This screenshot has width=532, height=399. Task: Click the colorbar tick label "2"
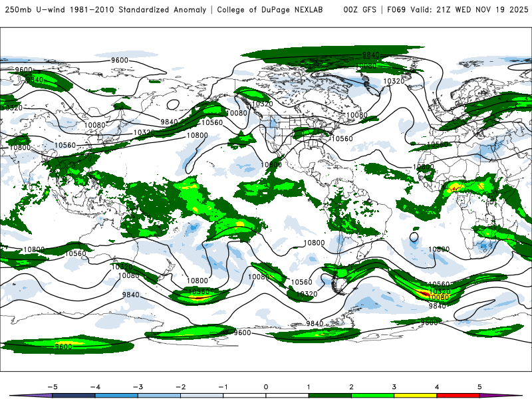coord(352,387)
